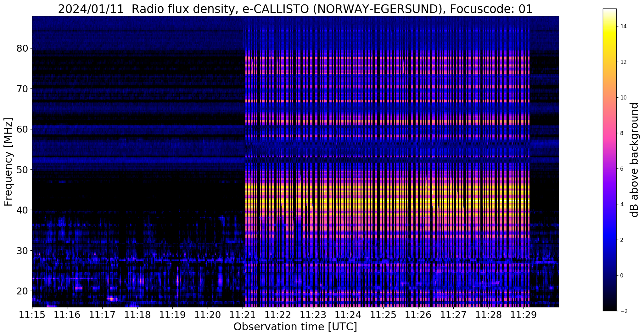Click the 11:21 time tick label
The height and width of the screenshot is (336, 644).
[243, 315]
